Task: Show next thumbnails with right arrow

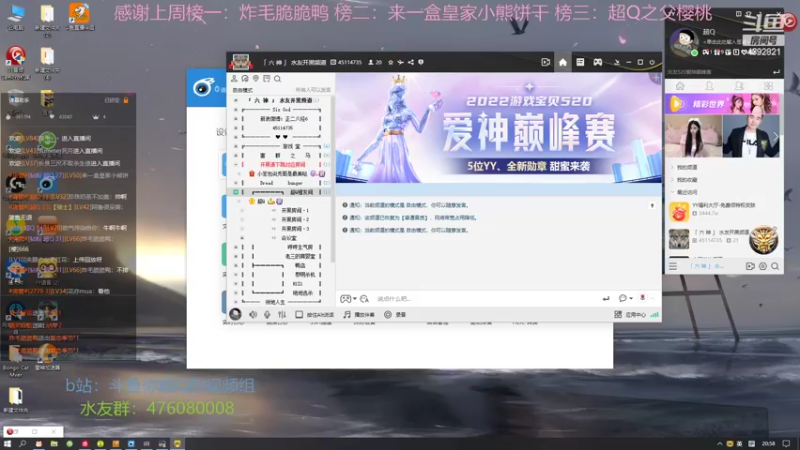Action: point(776,136)
